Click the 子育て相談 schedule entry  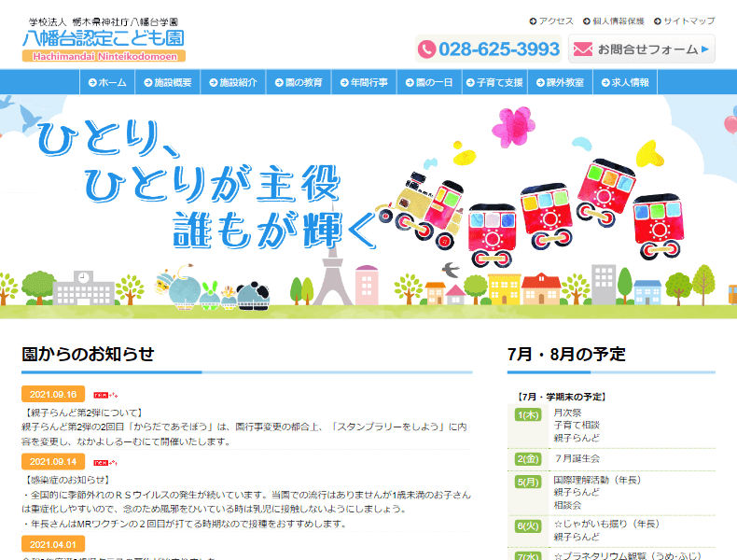pos(577,425)
